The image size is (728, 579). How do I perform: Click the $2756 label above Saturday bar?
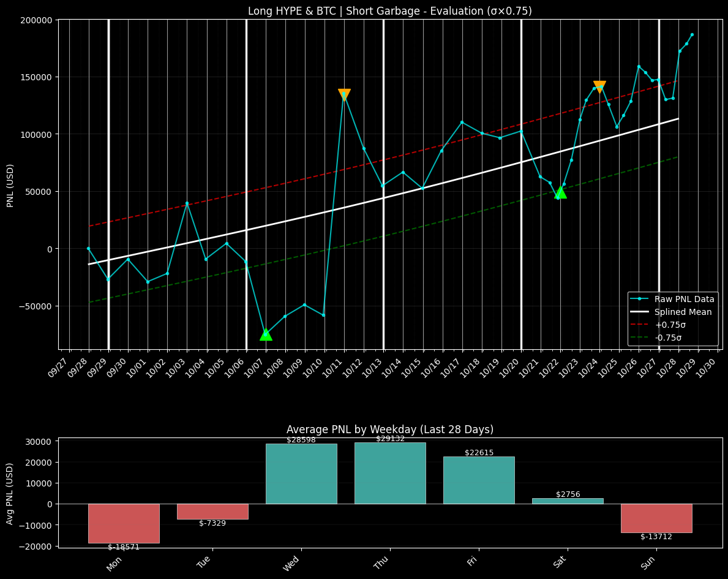(568, 494)
